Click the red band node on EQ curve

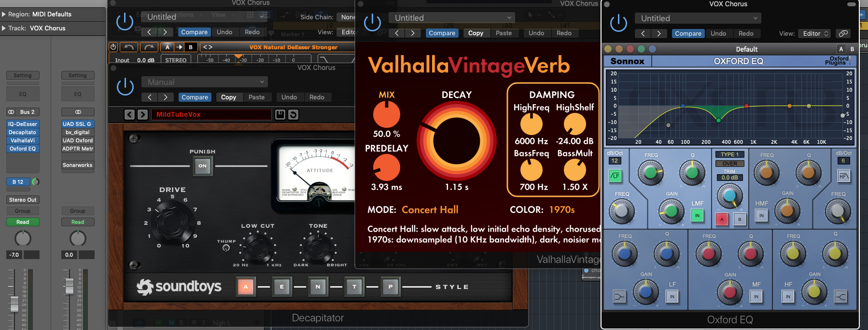(x=746, y=106)
